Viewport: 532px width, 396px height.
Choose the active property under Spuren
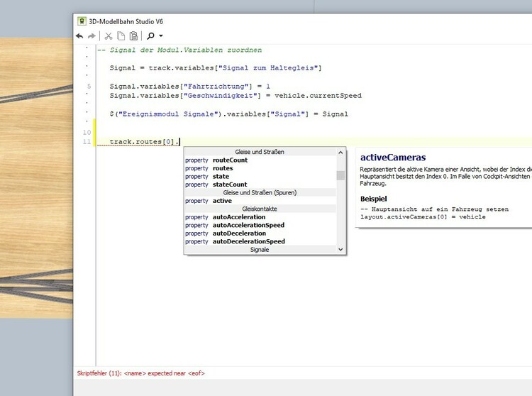tap(222, 201)
